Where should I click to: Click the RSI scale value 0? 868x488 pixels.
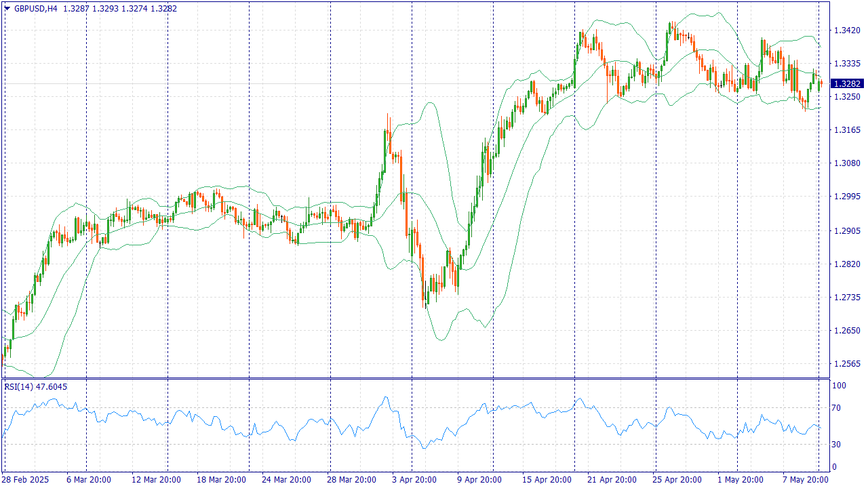click(x=835, y=466)
